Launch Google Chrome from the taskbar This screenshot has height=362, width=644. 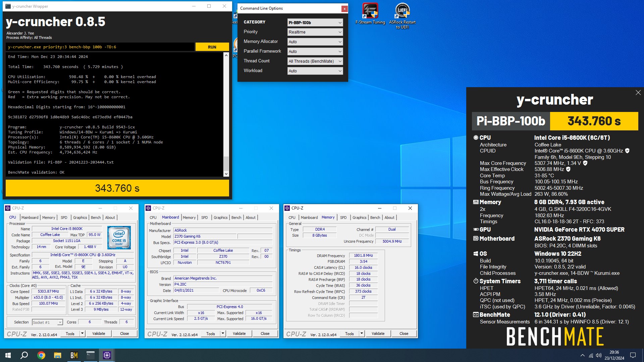tap(41, 355)
